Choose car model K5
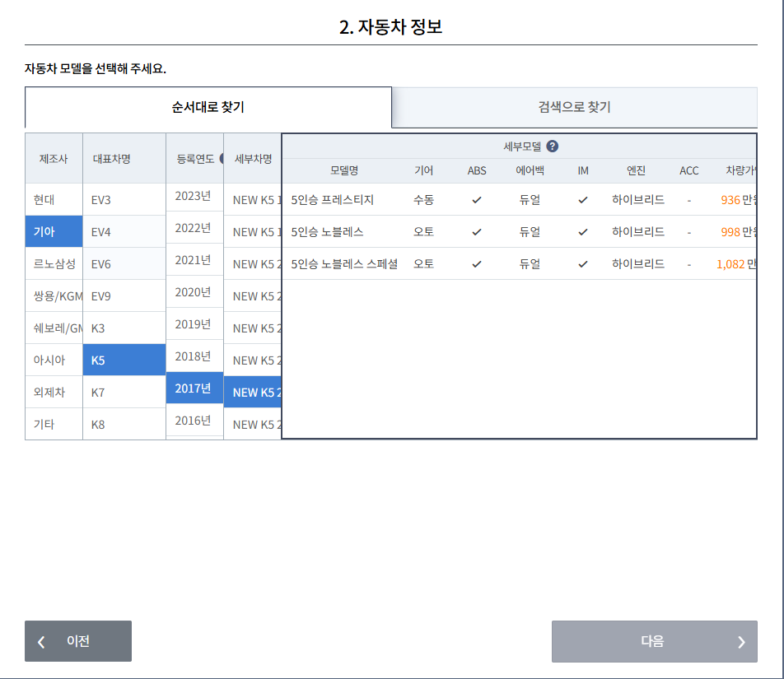 [x=124, y=360]
